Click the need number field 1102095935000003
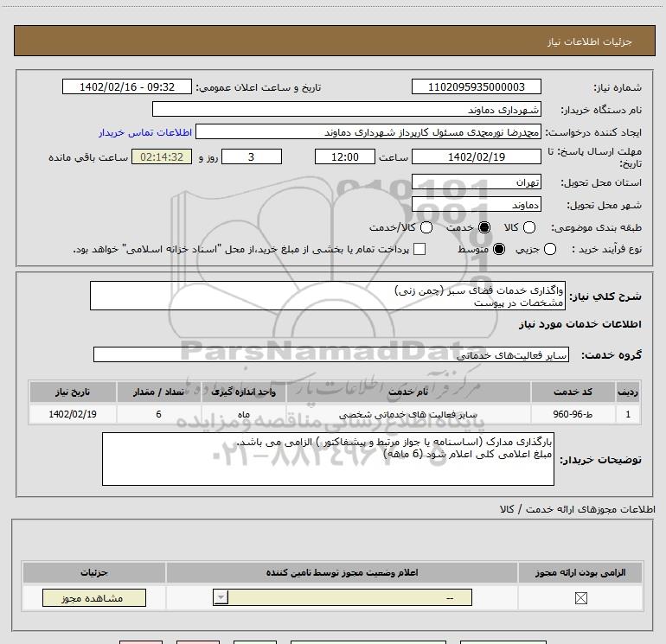Screen dimensions: 666x644 476,86
